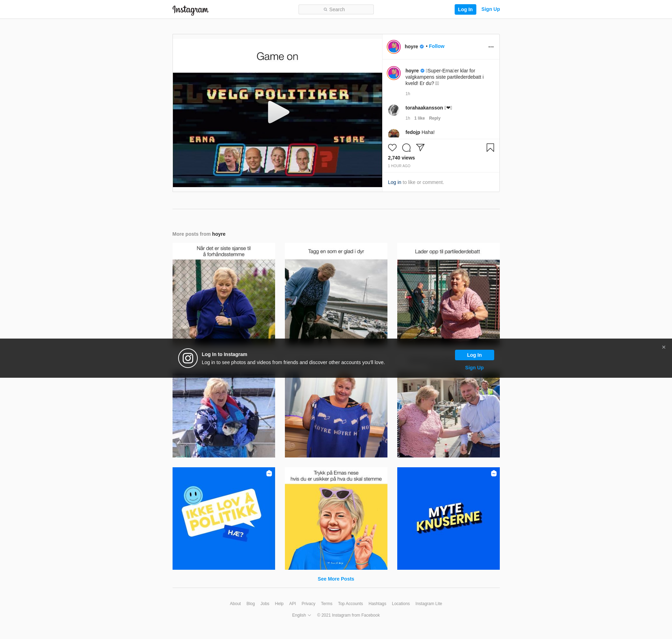
Task: Save the post with bookmark icon
Action: pyautogui.click(x=490, y=148)
